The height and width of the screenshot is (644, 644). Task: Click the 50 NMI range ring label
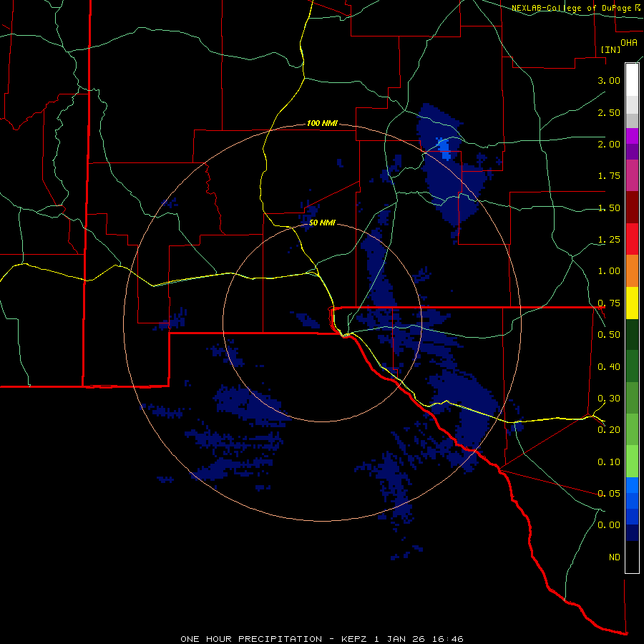(322, 223)
